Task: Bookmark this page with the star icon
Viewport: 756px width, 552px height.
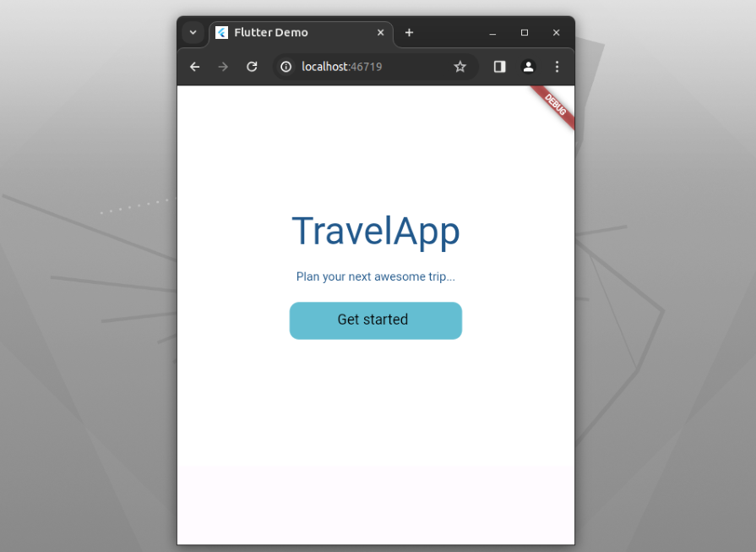Action: (460, 67)
